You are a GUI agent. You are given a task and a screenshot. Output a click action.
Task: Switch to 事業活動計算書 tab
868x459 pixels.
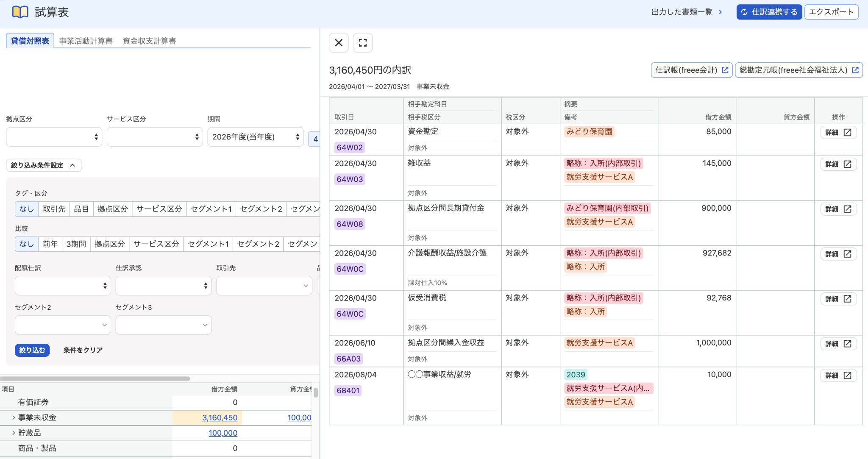point(86,41)
